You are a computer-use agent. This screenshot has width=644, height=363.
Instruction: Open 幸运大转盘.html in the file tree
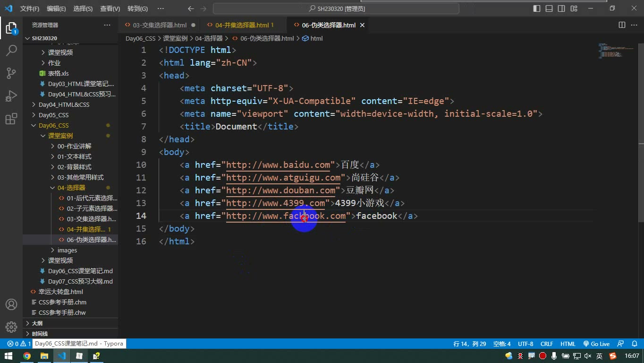pyautogui.click(x=70, y=292)
